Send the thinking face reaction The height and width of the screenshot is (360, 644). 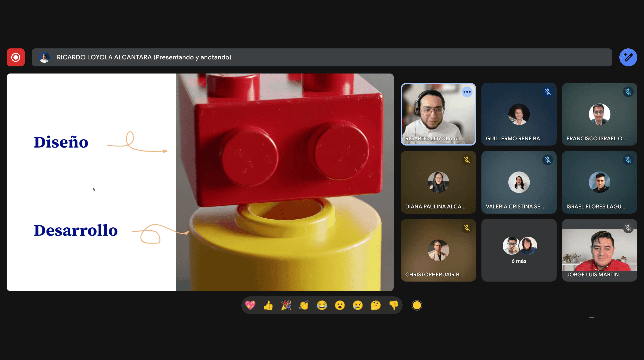[376, 305]
